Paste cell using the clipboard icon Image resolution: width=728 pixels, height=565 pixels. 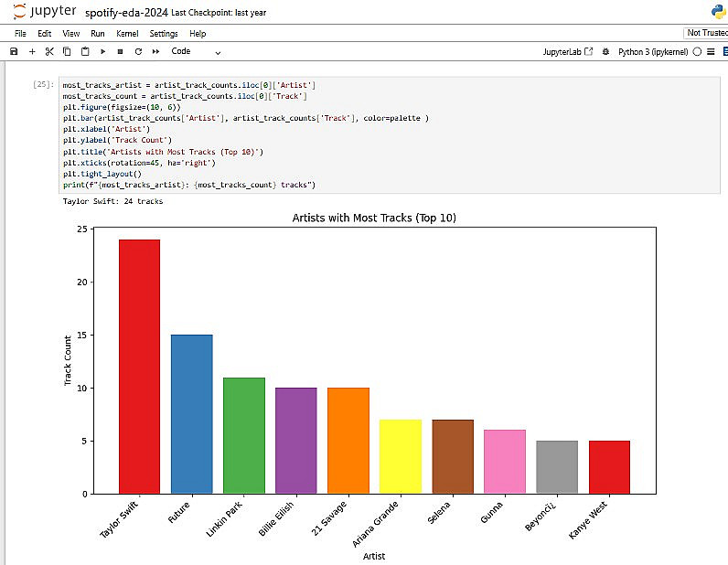pyautogui.click(x=85, y=51)
